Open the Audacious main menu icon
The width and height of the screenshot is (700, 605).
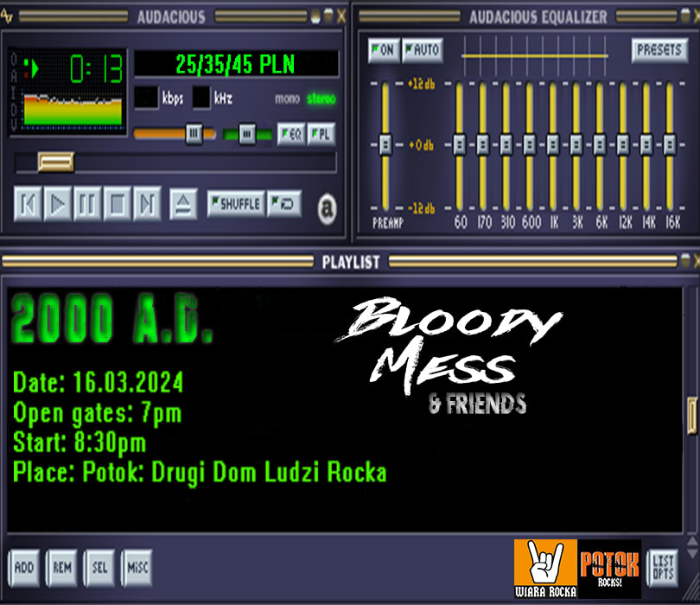click(7, 16)
